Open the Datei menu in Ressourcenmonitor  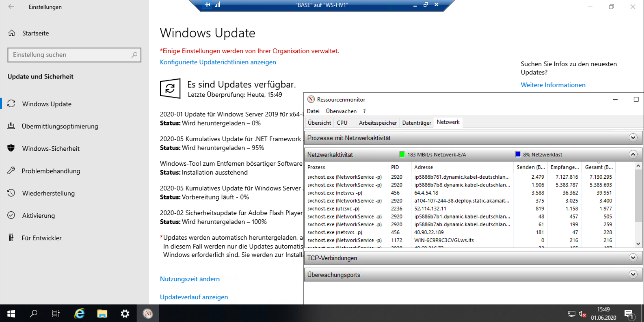pyautogui.click(x=313, y=111)
